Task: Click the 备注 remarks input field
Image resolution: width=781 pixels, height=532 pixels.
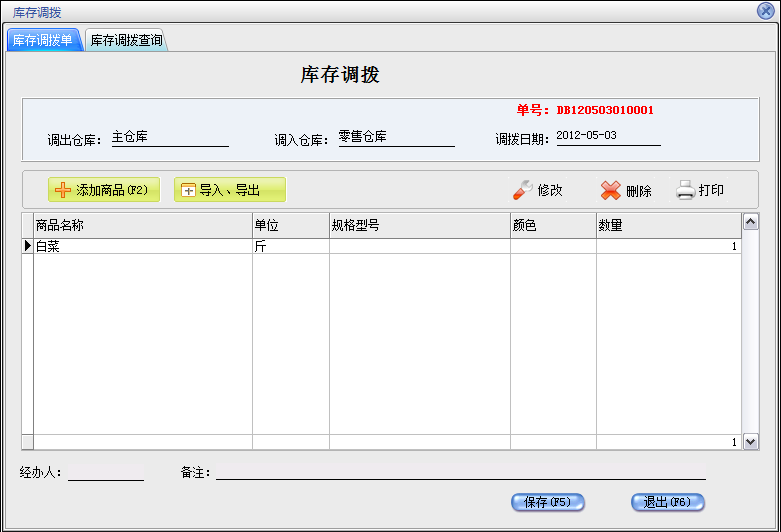Action: [x=459, y=471]
